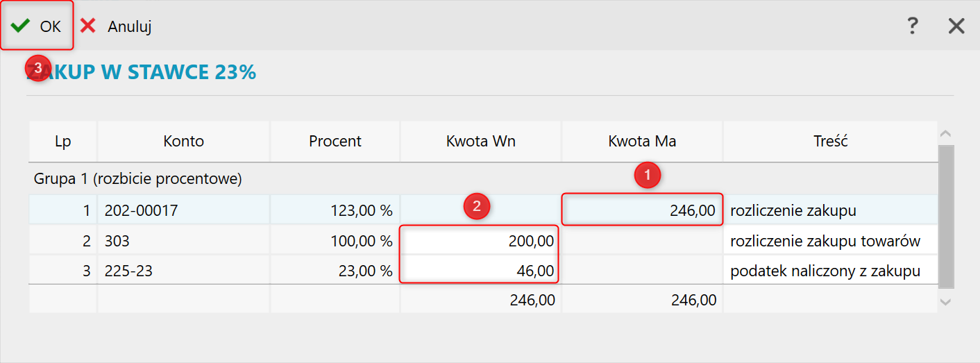Screen dimensions: 980x363
Task: Click the scrollbar down arrow
Action: click(x=945, y=301)
